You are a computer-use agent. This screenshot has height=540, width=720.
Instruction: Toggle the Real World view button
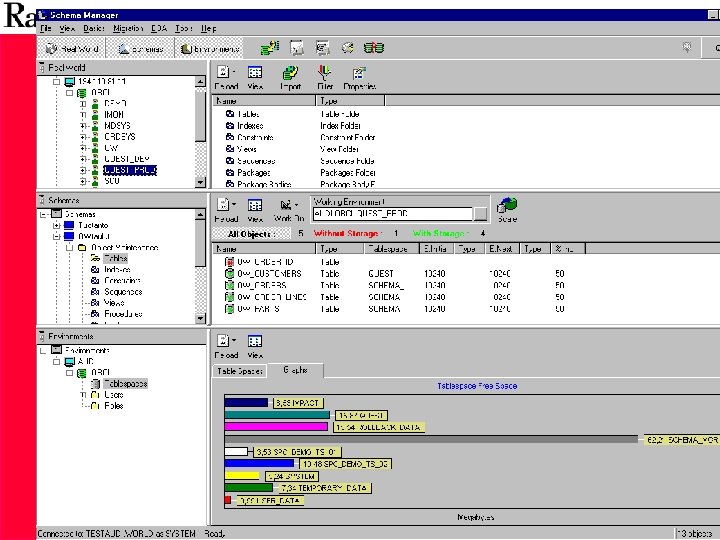[70, 48]
